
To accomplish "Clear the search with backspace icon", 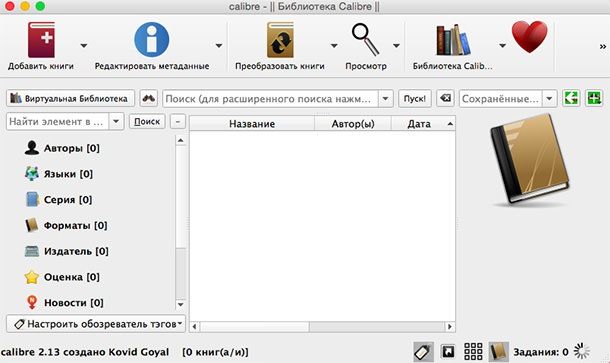I will 445,98.
